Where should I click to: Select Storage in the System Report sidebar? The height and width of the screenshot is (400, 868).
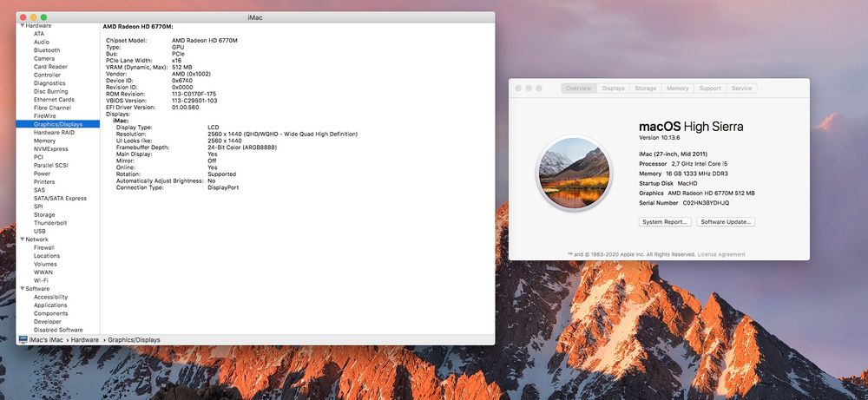tap(44, 214)
